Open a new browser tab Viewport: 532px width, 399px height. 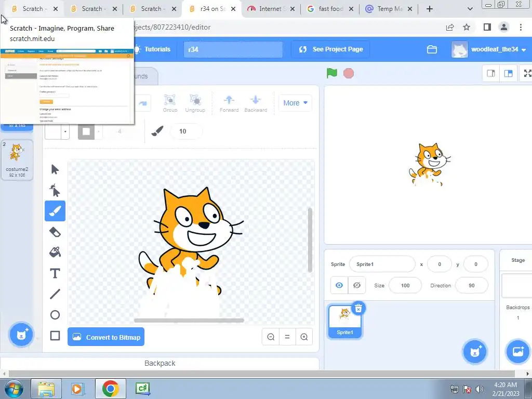point(430,9)
